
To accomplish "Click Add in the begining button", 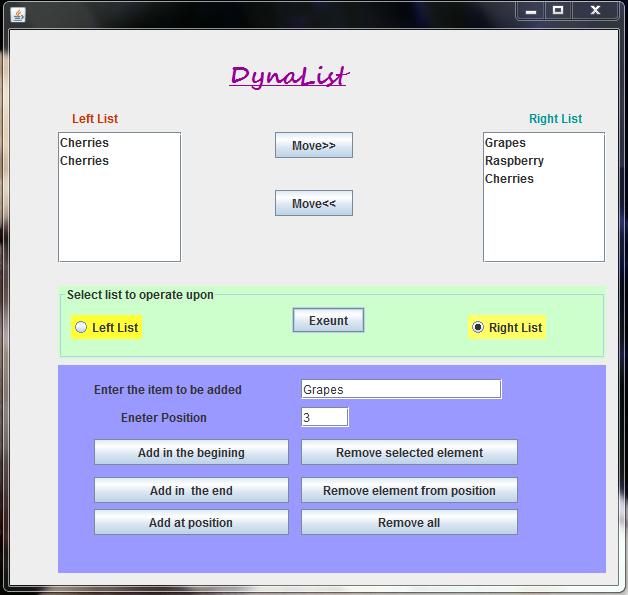I will (191, 452).
